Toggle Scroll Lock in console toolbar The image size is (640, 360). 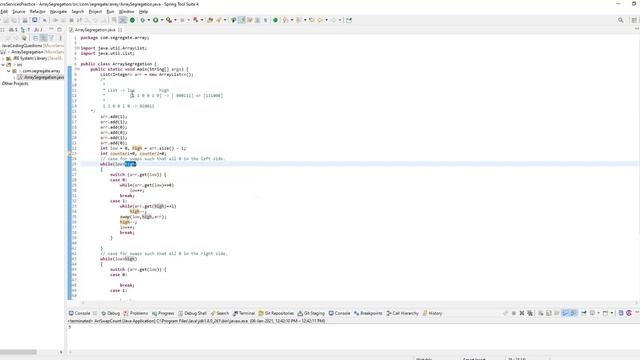pyautogui.click(x=549, y=313)
